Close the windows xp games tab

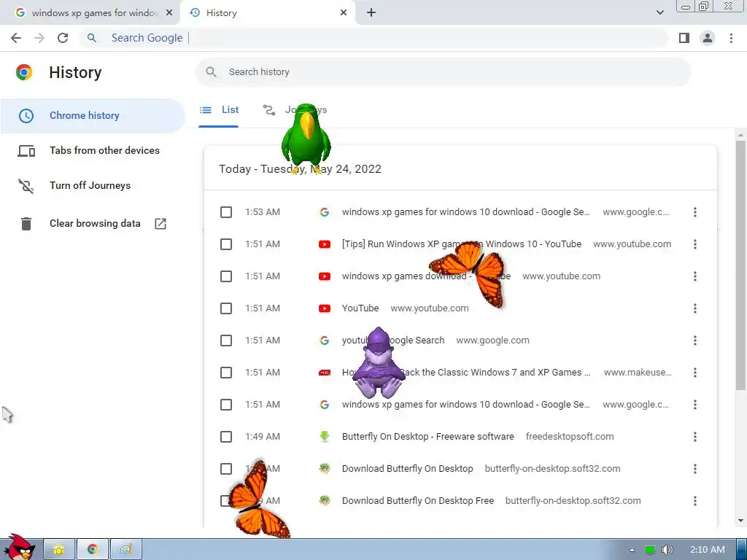point(169,13)
